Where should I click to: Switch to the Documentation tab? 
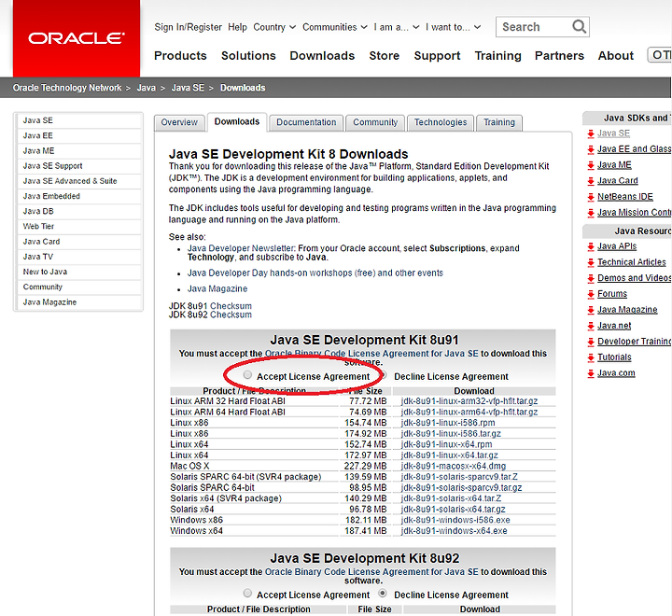click(x=306, y=122)
